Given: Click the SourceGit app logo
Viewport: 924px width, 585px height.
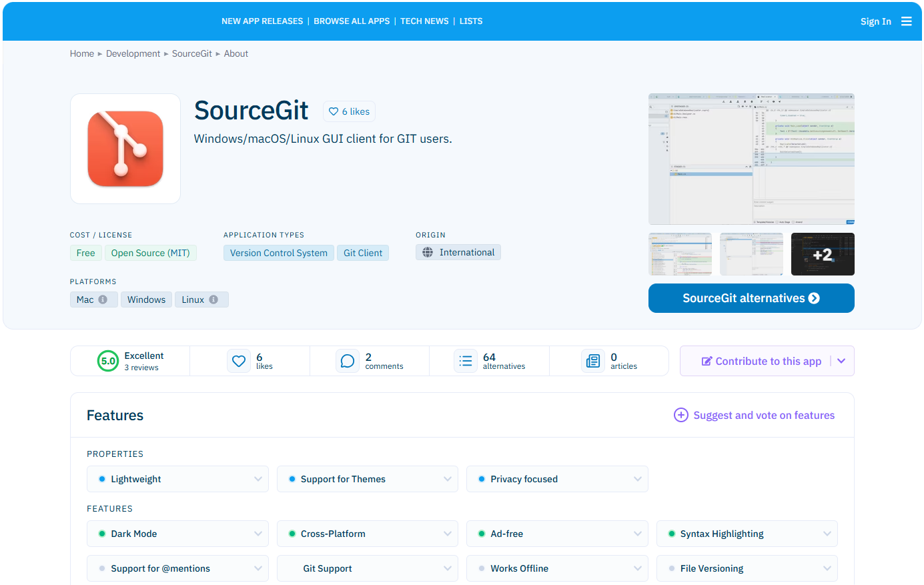Looking at the screenshot, I should (125, 149).
